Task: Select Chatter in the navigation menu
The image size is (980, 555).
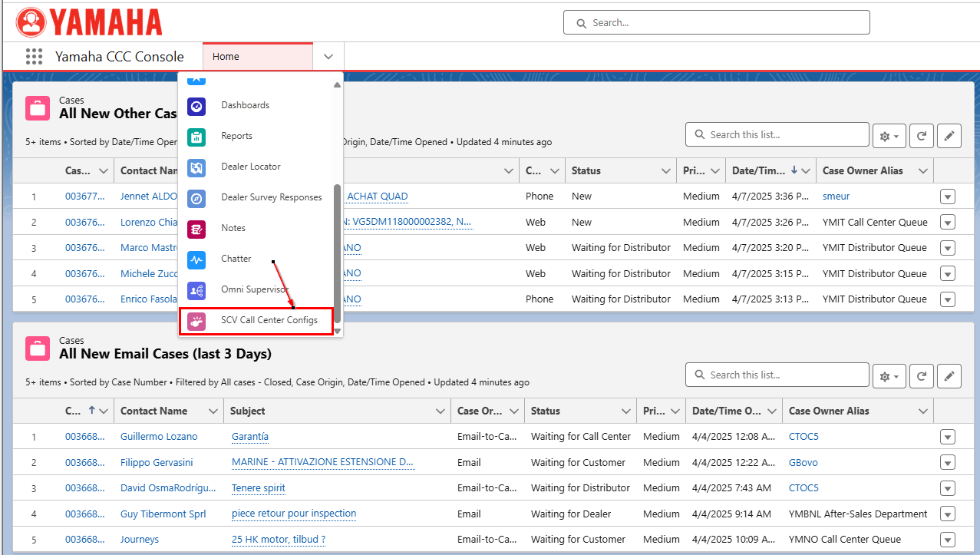Action: coord(236,259)
